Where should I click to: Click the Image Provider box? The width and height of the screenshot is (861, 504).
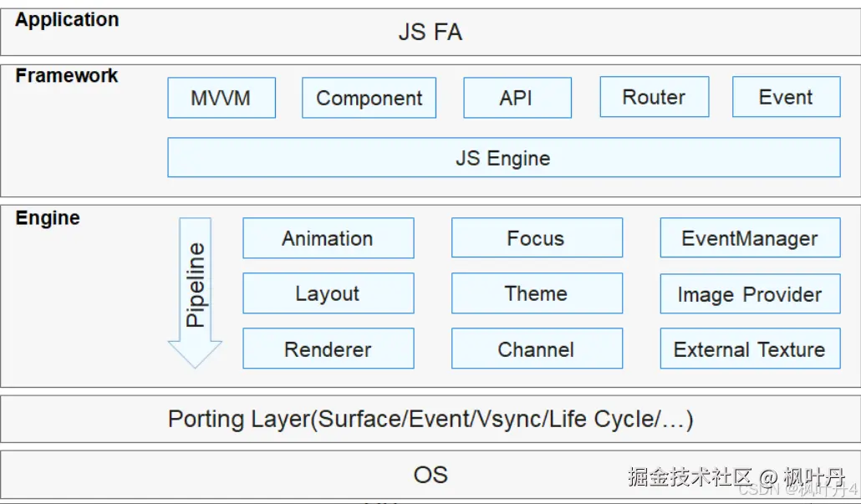coord(750,294)
